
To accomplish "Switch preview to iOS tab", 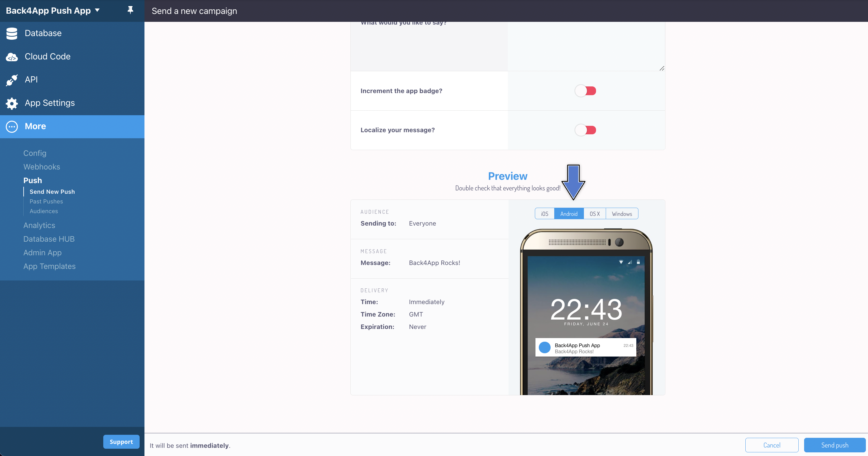I will coord(545,214).
